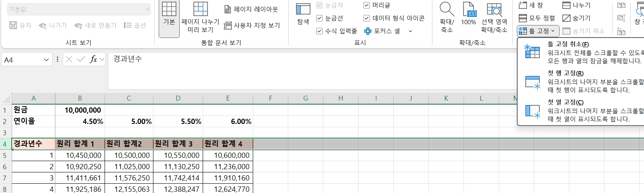Open the 틀 고정 dropdown button

538,31
